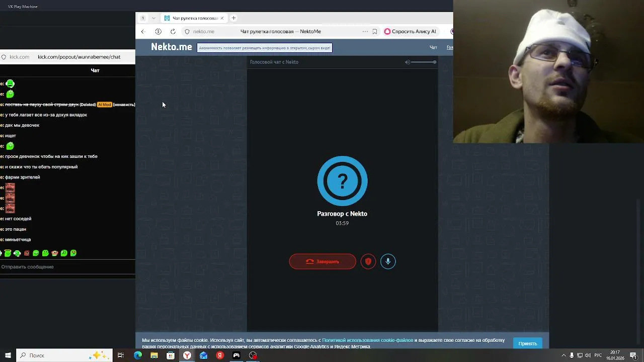The width and height of the screenshot is (644, 362).
Task: Click the question-mark avatar of Nekto
Action: 342,181
